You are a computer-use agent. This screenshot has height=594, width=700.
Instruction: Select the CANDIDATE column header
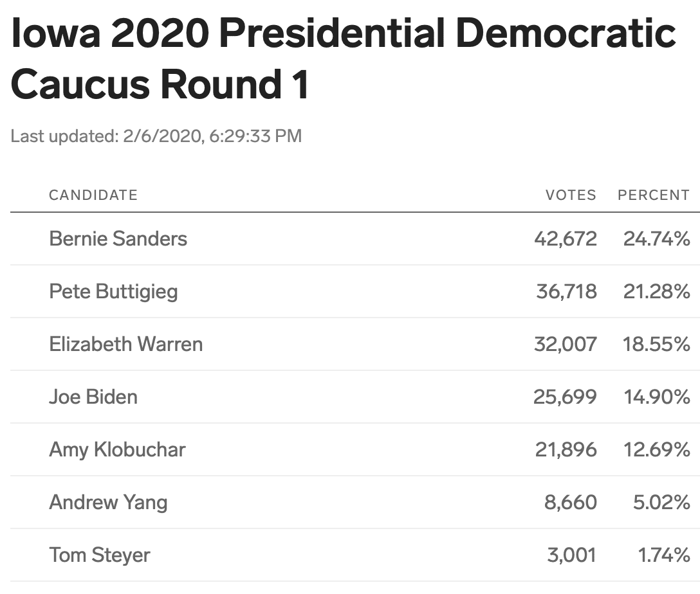(x=93, y=195)
